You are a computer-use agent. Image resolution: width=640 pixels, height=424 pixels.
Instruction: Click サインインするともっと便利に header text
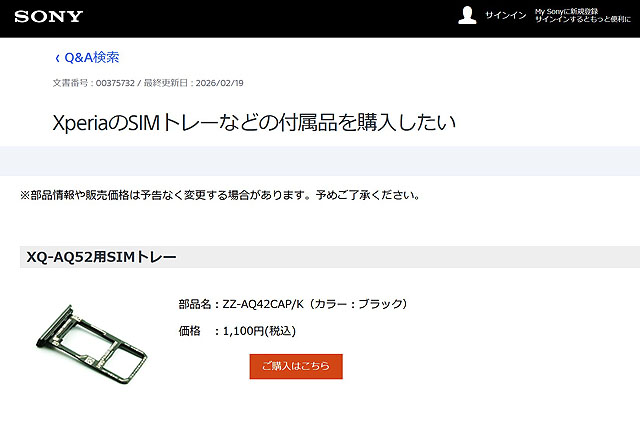[x=583, y=19]
